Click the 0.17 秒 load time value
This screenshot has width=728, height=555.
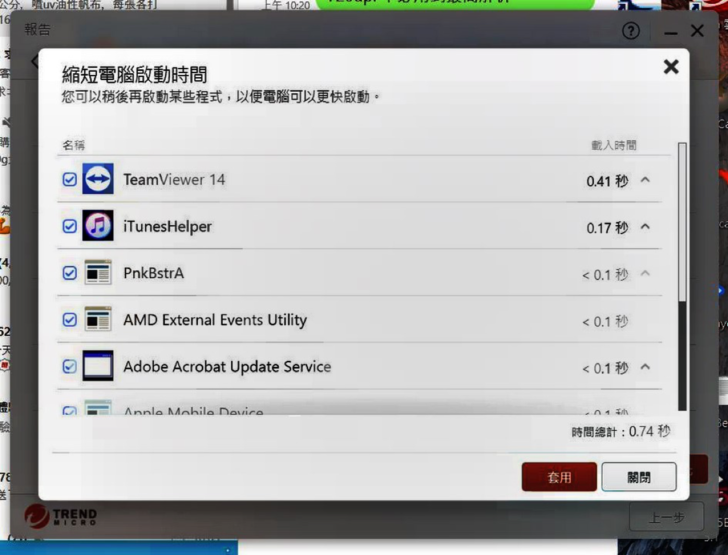tap(607, 228)
